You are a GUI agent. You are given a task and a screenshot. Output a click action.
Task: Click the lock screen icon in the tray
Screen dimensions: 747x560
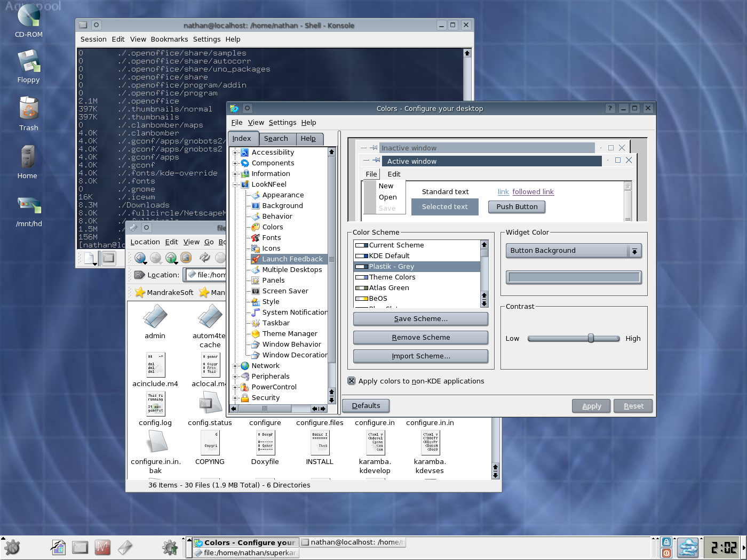[666, 542]
